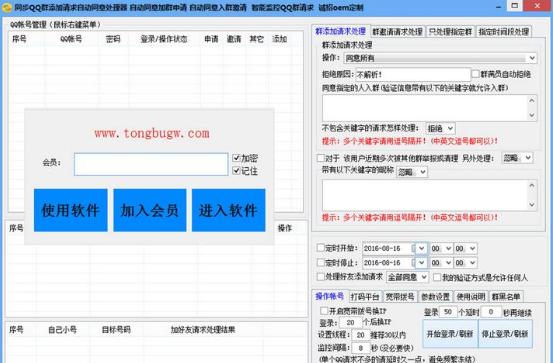Check 处理好友添加请求 option
The width and height of the screenshot is (553, 363).
click(x=321, y=277)
